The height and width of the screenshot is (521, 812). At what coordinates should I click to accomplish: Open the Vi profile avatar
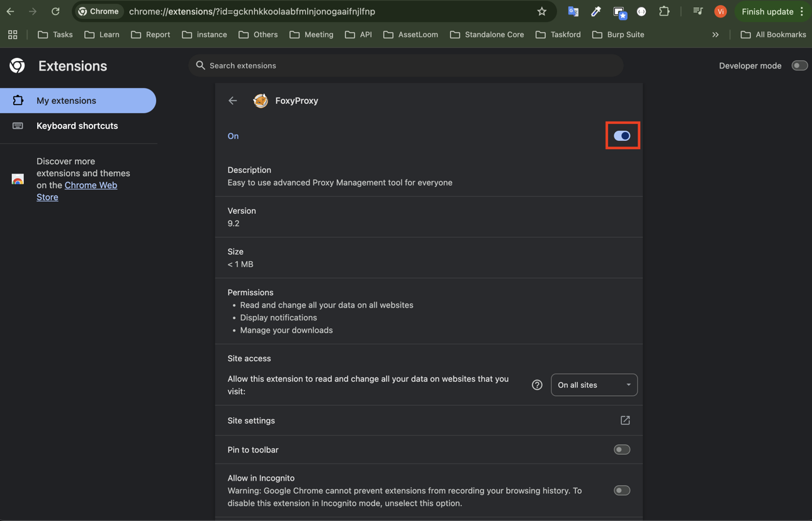point(721,11)
